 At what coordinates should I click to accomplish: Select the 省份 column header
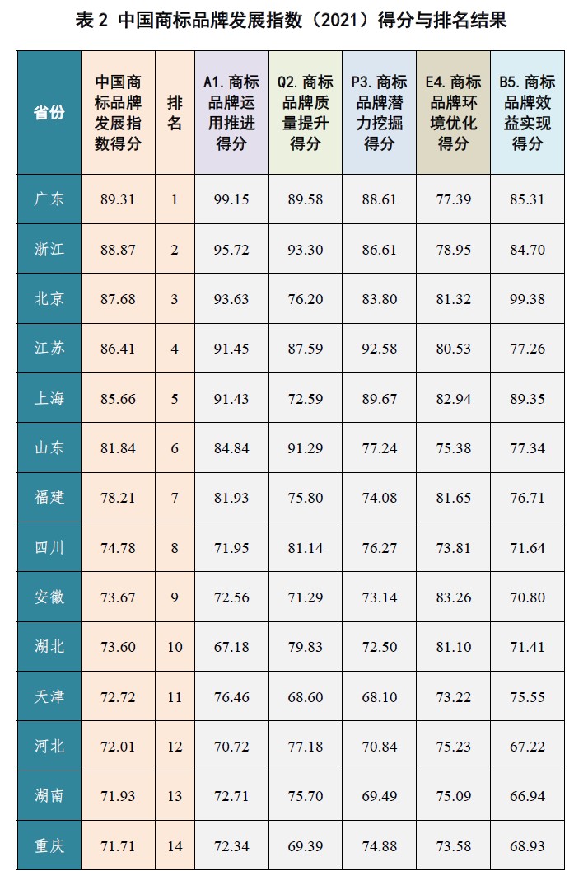49,113
